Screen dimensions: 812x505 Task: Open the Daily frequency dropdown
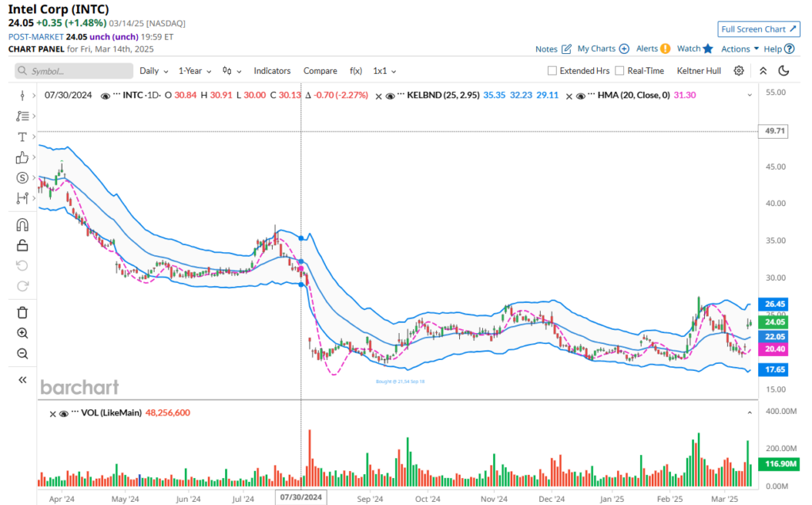154,71
